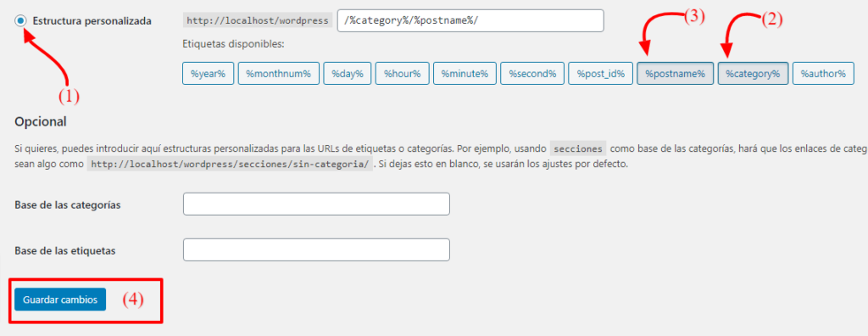Add the %post_id% tag
Viewport: 868px width, 336px height.
coord(600,73)
